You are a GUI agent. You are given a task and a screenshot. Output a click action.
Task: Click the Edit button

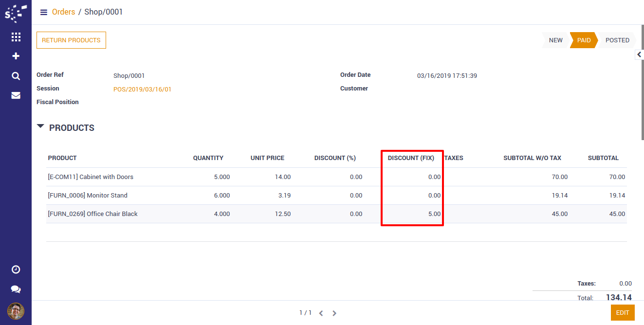click(623, 313)
